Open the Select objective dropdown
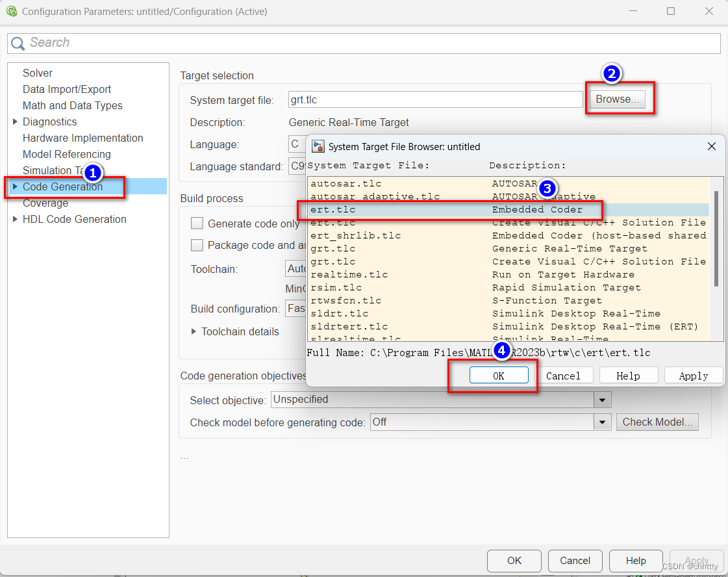The height and width of the screenshot is (577, 728). [x=602, y=400]
